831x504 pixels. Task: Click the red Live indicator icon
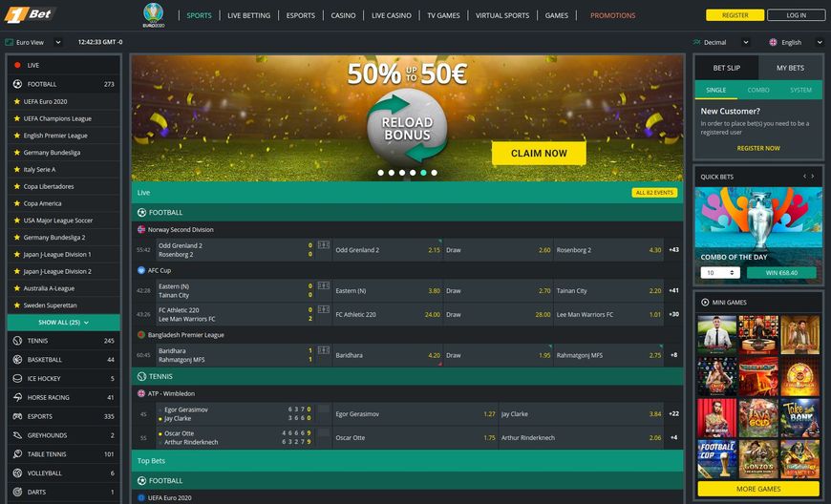point(17,65)
